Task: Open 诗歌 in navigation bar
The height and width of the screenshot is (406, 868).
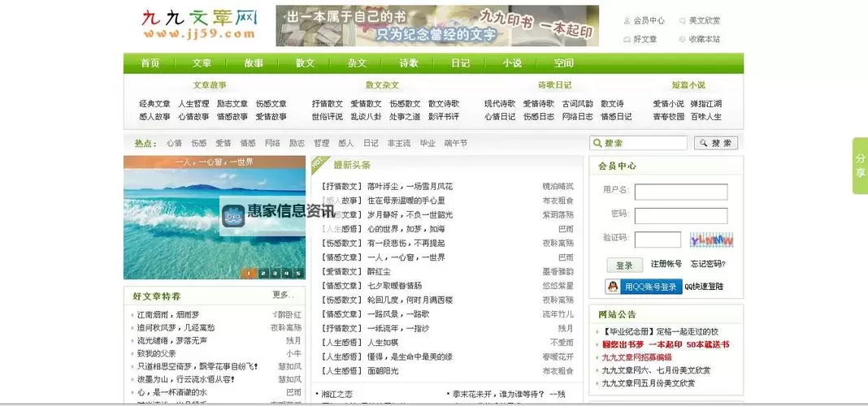Action: point(409,63)
